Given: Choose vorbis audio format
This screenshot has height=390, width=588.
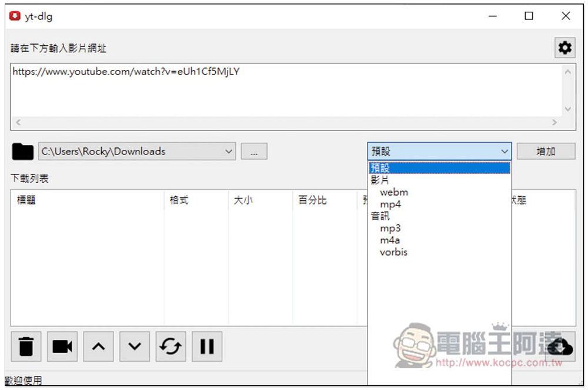Looking at the screenshot, I should pos(393,252).
